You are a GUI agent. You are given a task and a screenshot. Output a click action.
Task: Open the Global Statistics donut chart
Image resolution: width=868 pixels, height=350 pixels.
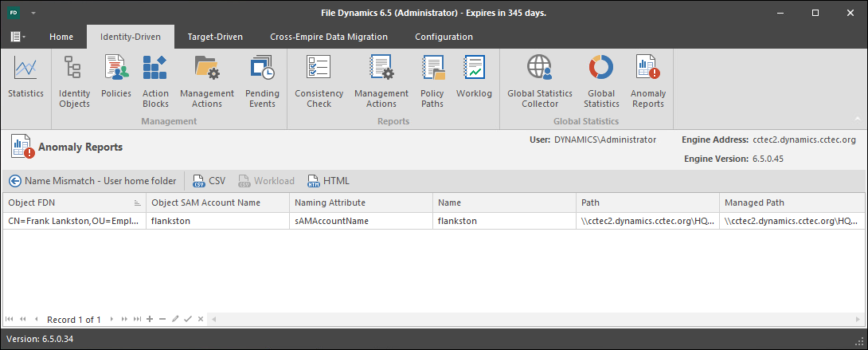601,81
